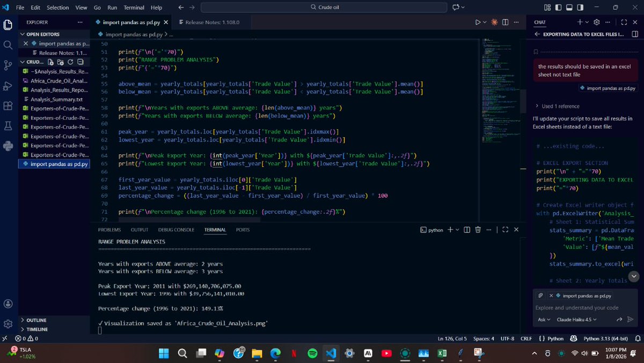Open the Run button dropdown arrow
644x363 pixels.
click(485, 22)
